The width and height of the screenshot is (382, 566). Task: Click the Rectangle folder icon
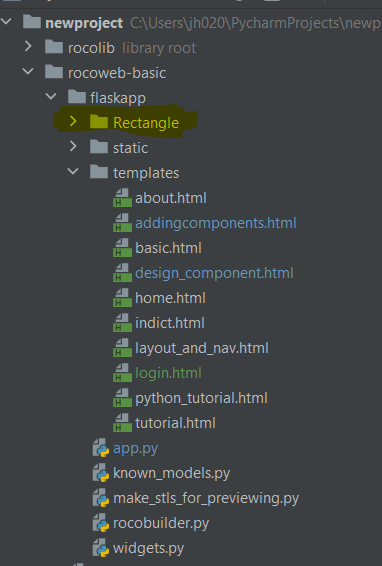pos(99,122)
